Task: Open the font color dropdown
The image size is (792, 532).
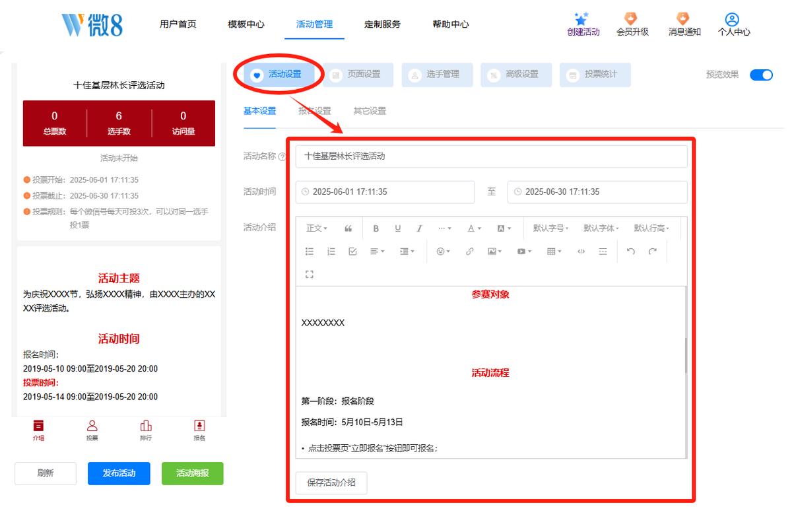Action: click(474, 228)
